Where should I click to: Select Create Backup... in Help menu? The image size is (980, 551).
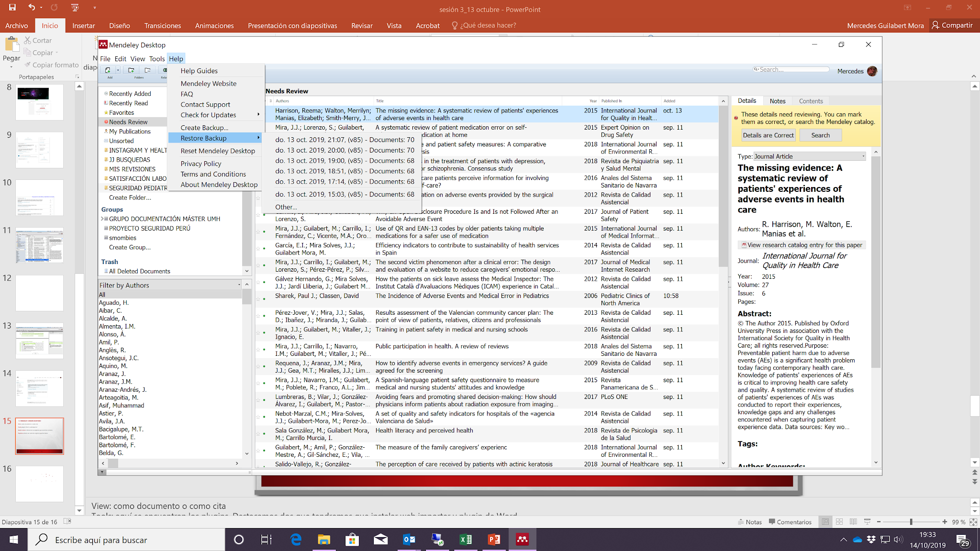pos(204,128)
